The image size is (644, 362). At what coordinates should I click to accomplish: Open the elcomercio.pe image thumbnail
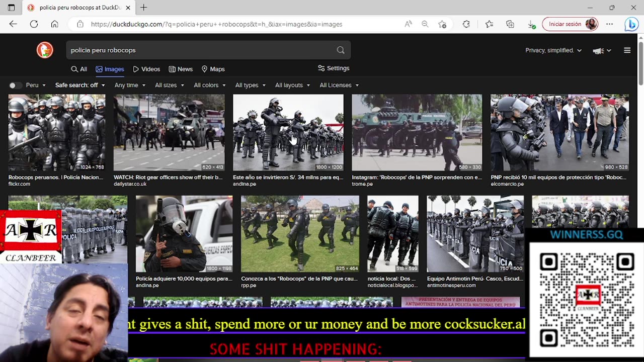click(559, 133)
